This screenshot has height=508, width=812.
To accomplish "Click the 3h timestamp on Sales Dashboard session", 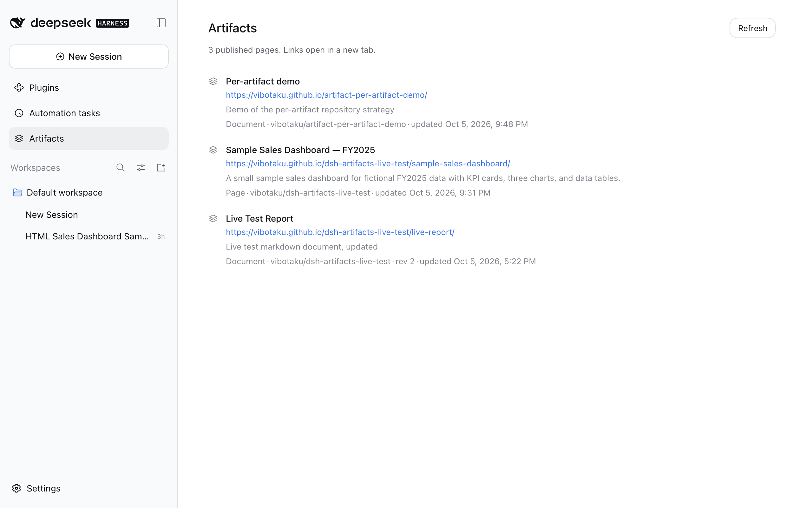I will 161,237.
